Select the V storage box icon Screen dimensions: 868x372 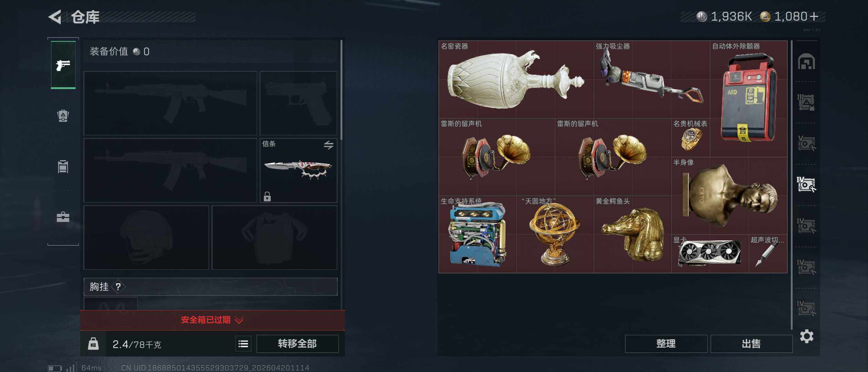click(806, 143)
